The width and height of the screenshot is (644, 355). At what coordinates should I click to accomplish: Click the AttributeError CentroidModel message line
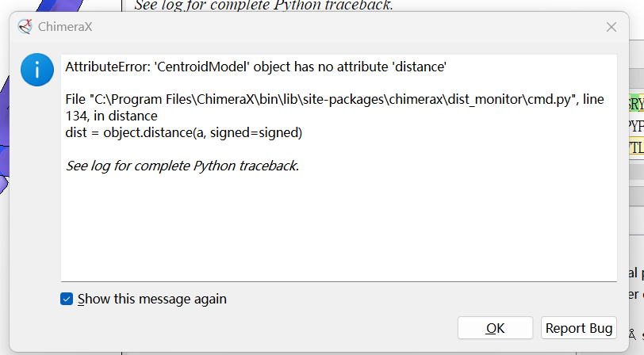pos(255,68)
